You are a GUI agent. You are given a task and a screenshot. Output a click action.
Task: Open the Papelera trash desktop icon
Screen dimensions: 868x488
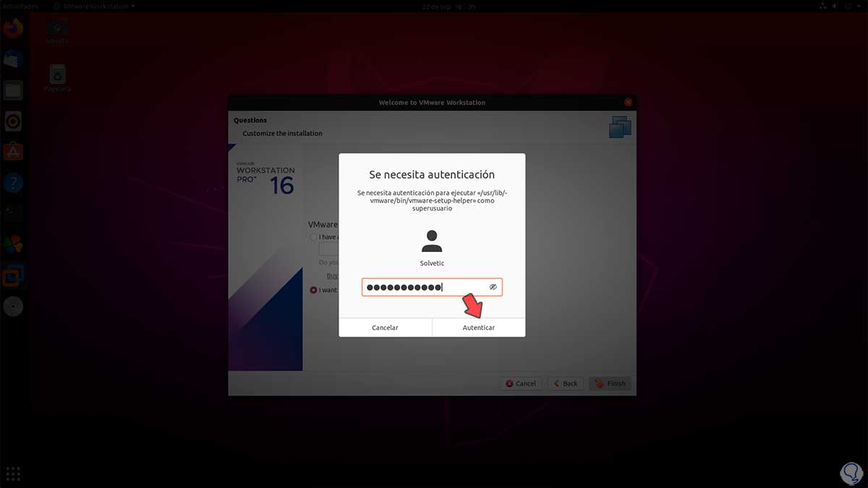point(57,78)
